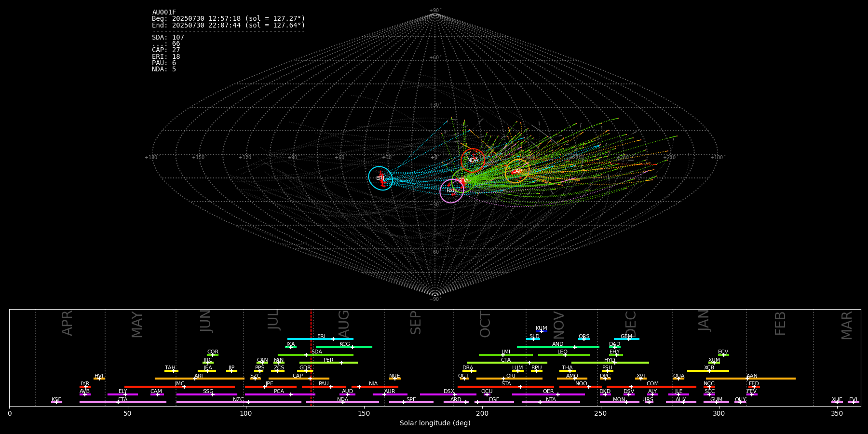
Task: Click the Beg: 20250730 12:57:18 line
Action: 229,19
